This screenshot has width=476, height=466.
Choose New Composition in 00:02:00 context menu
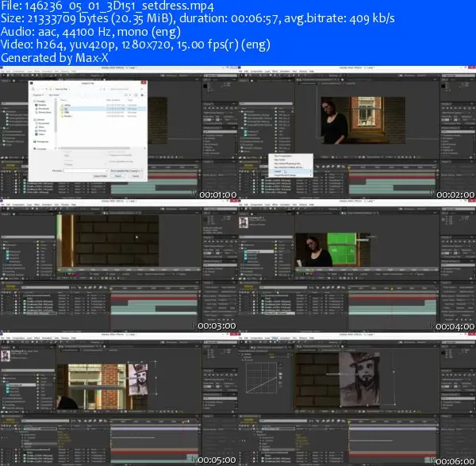point(283,156)
